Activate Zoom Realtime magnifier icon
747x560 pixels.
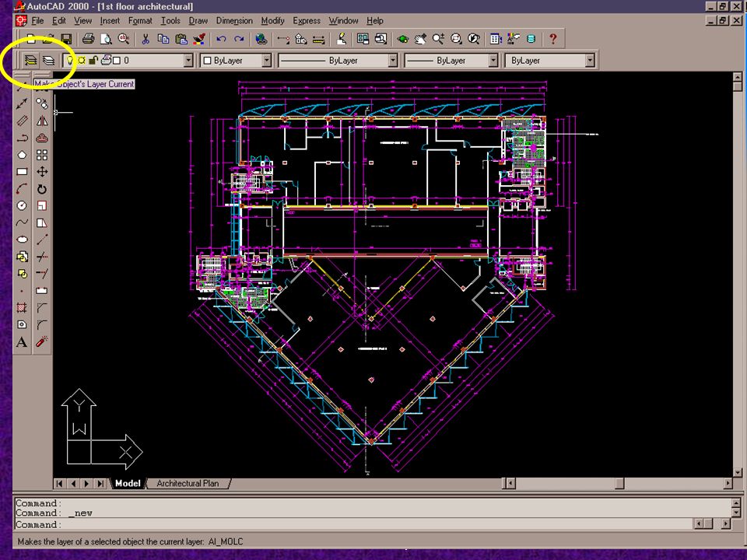pyautogui.click(x=438, y=39)
